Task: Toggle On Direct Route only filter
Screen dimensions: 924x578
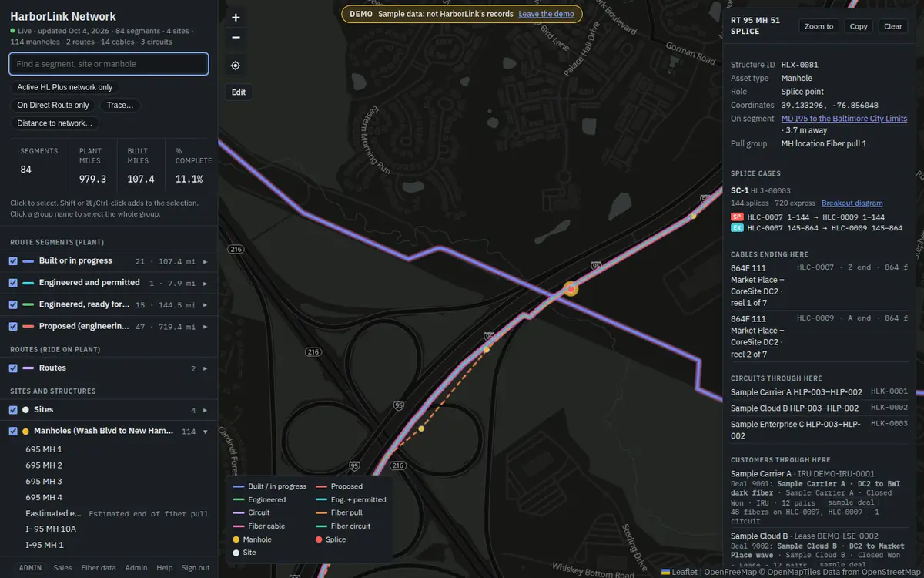Action: tap(53, 105)
